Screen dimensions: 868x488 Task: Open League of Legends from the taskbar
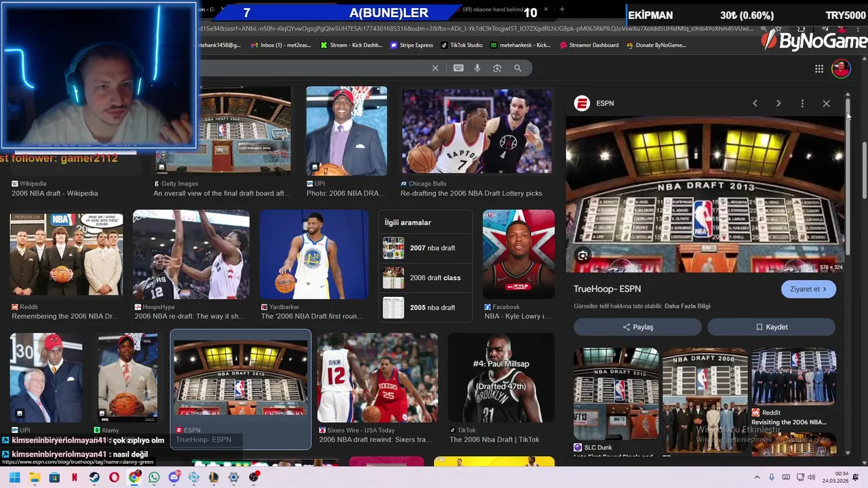pyautogui.click(x=214, y=478)
